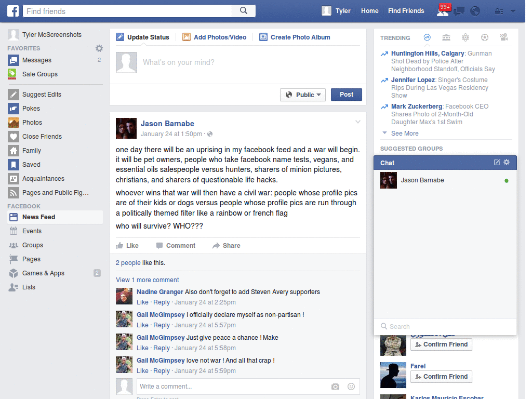Click new message compose icon in Chat
The width and height of the screenshot is (532, 399).
tap(497, 162)
